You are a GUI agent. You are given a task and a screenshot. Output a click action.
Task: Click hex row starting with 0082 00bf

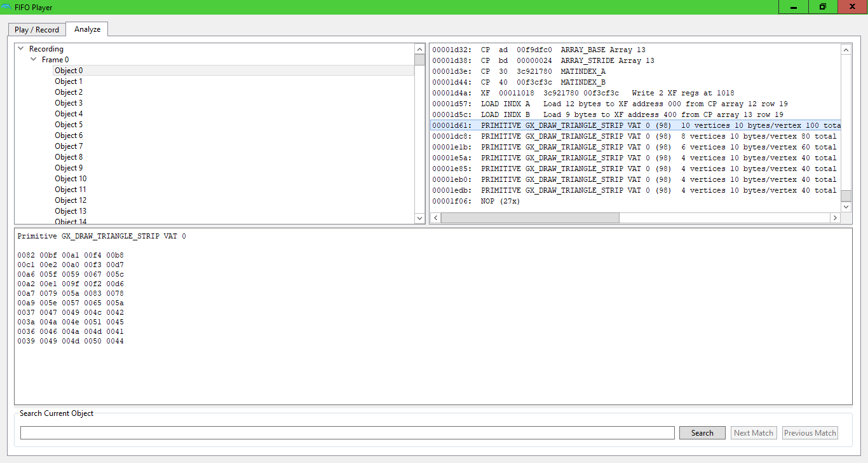tap(71, 255)
